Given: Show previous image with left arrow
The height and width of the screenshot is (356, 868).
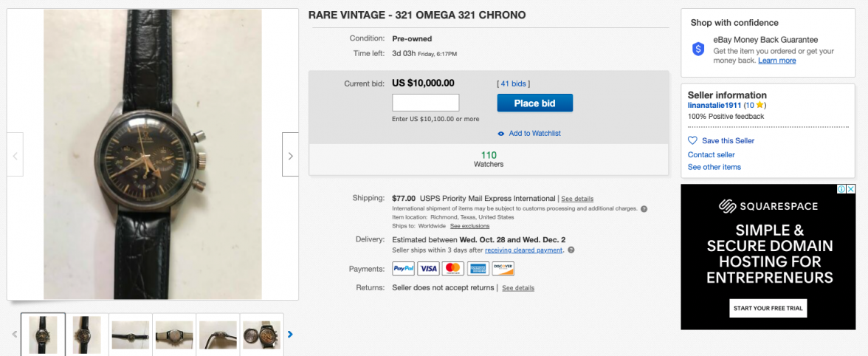Looking at the screenshot, I should pyautogui.click(x=15, y=156).
